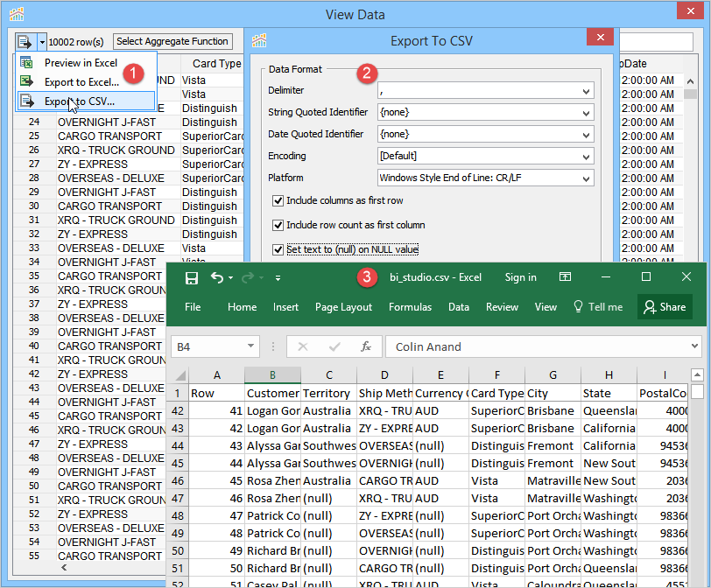The image size is (711, 588).
Task: Open the export dropdown arrow beside row count
Action: [x=42, y=42]
